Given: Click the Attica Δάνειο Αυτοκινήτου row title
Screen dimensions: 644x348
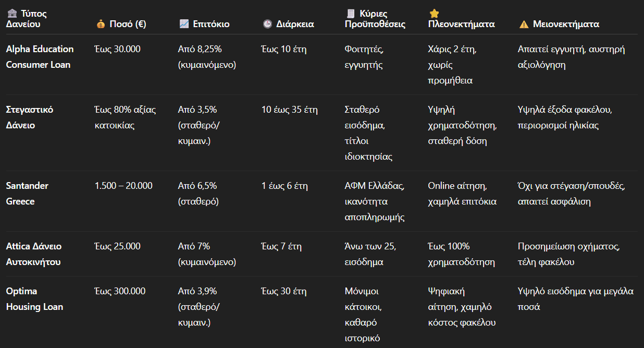Looking at the screenshot, I should pos(34,254).
